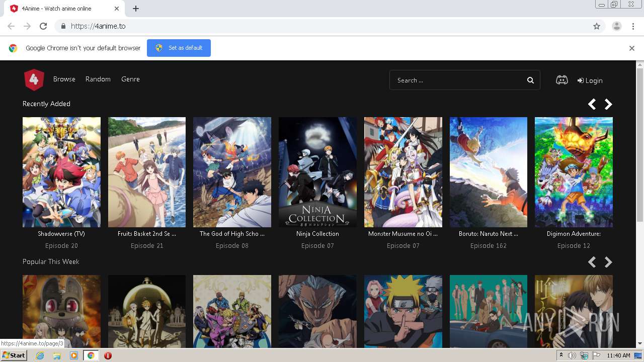The height and width of the screenshot is (362, 644).
Task: Open media player taskbar icon
Action: click(74, 355)
